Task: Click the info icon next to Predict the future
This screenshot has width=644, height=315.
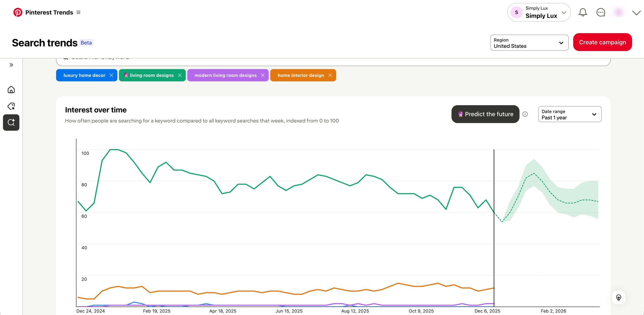Action: 525,114
